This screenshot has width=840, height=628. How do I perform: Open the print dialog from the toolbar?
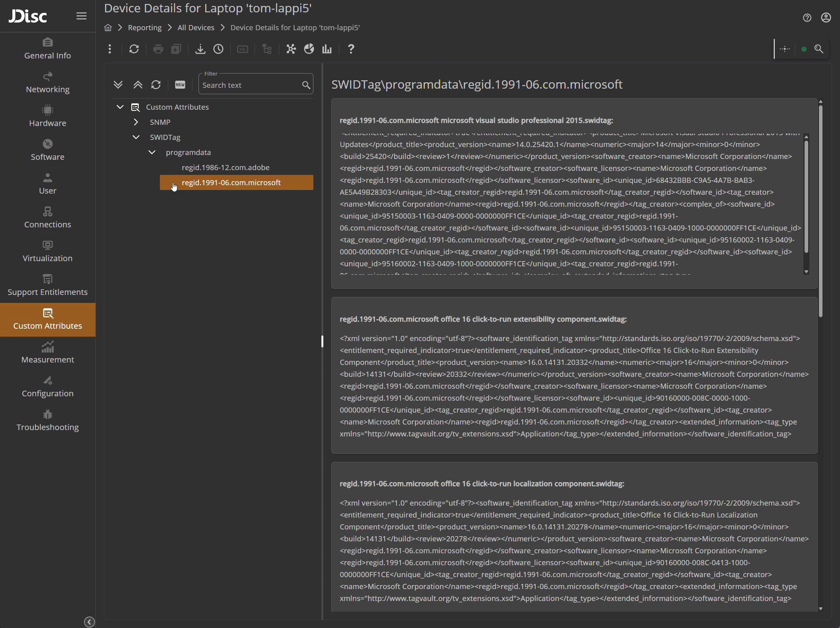coord(158,49)
